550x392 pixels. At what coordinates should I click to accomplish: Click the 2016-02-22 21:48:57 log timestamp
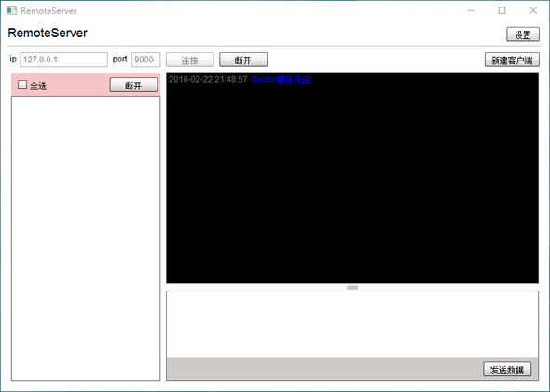point(208,79)
